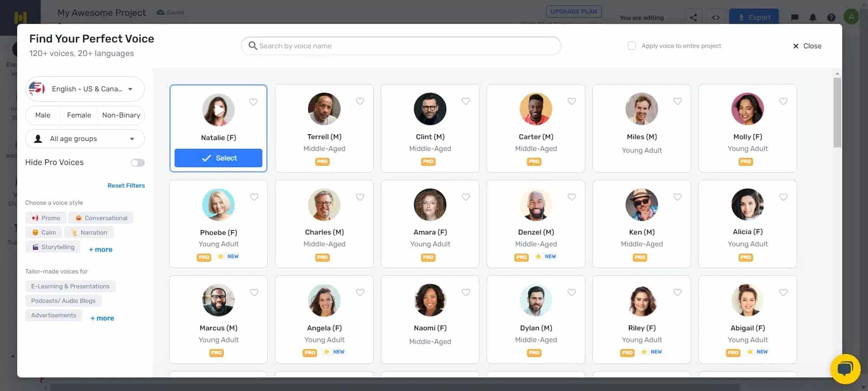The image size is (868, 391).
Task: Favorite the Alicia voice with heart icon
Action: (x=783, y=197)
